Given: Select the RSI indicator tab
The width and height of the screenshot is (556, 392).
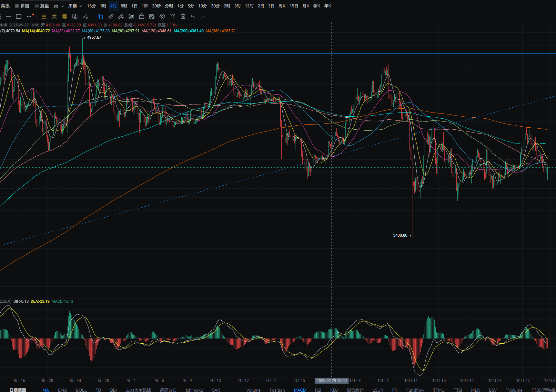Looking at the screenshot, I should (318, 390).
